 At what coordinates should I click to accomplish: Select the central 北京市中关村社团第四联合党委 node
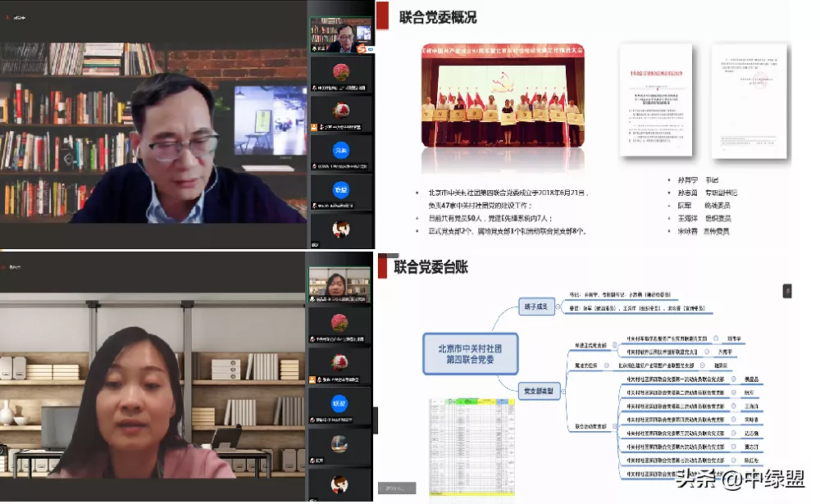[x=470, y=354]
